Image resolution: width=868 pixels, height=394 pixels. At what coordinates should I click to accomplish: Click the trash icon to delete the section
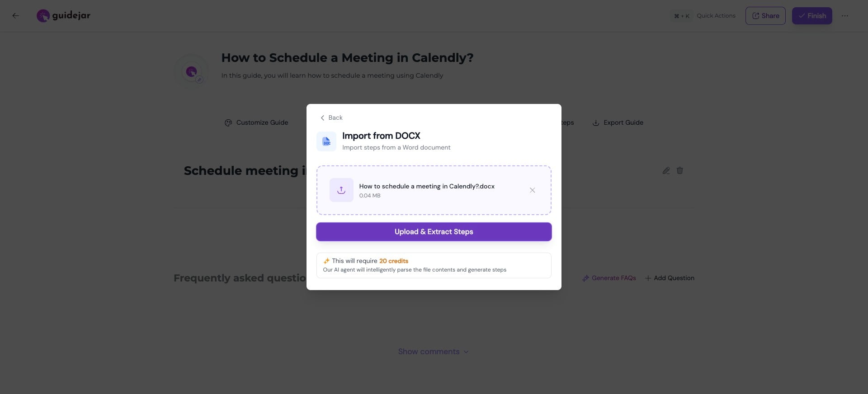click(680, 170)
